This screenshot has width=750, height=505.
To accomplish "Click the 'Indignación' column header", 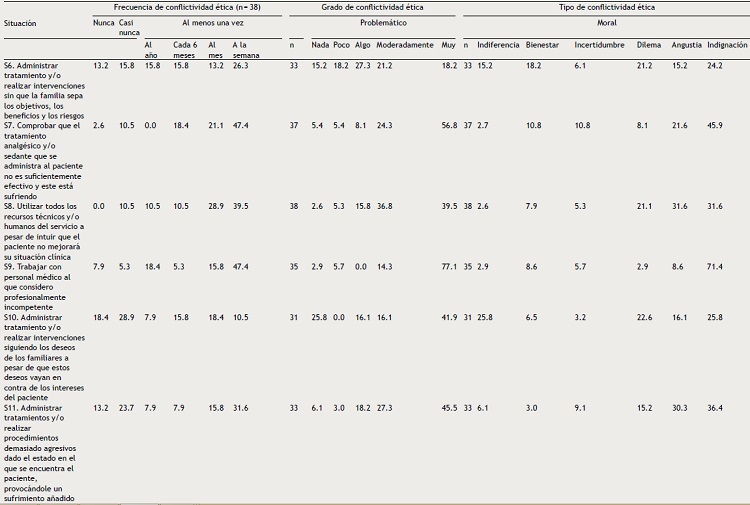I will pos(727,45).
